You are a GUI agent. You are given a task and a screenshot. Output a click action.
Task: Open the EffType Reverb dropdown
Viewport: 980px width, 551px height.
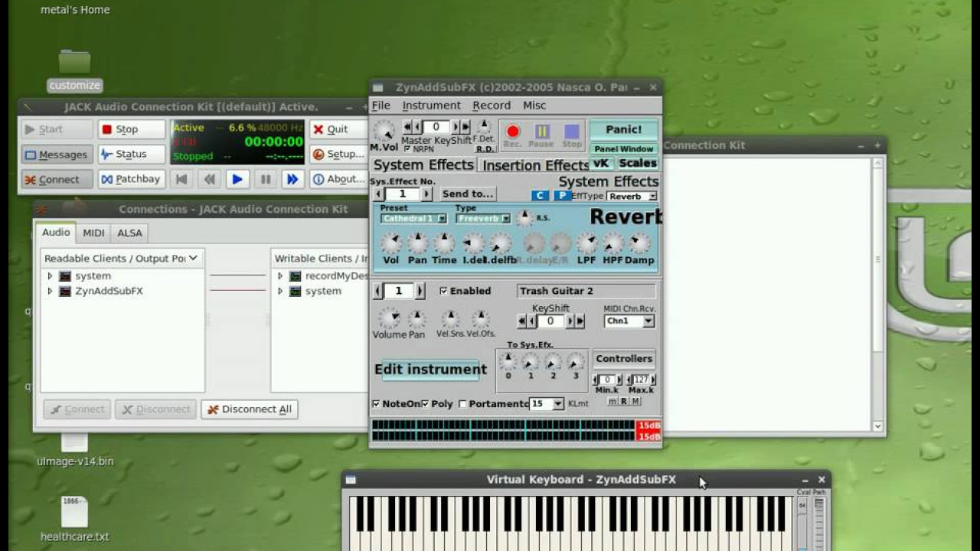pyautogui.click(x=632, y=196)
